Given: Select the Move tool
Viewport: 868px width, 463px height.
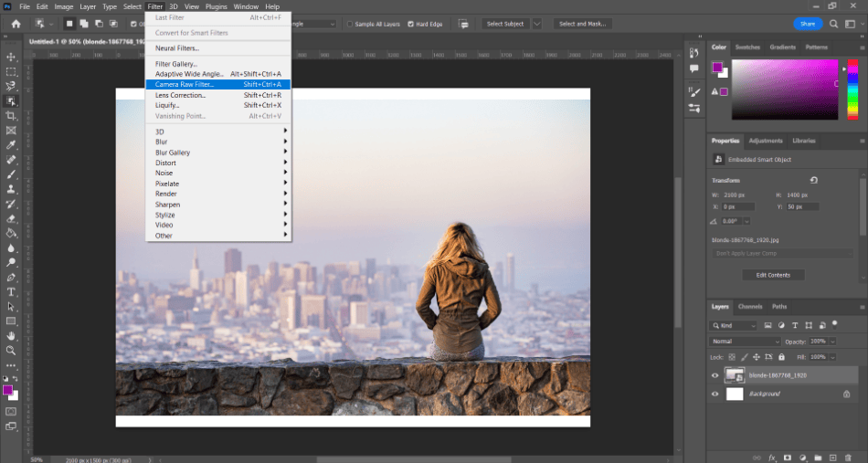Looking at the screenshot, I should point(11,57).
